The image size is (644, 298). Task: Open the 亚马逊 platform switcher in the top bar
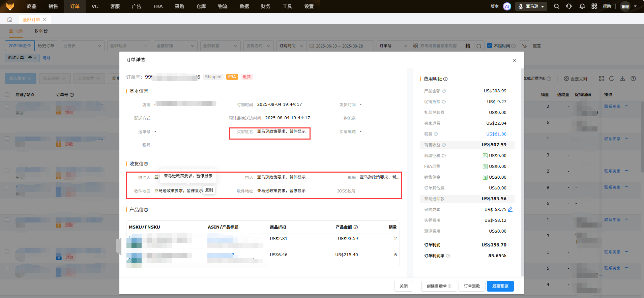[531, 6]
